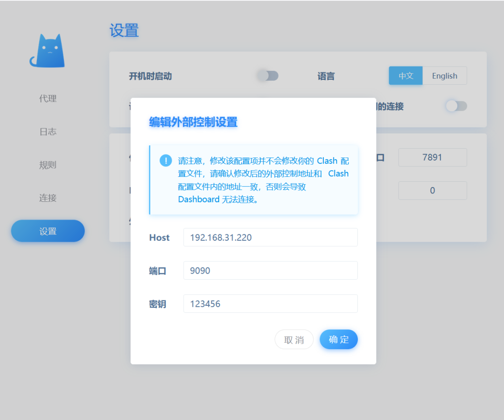Switch language to 中文

[x=406, y=75]
